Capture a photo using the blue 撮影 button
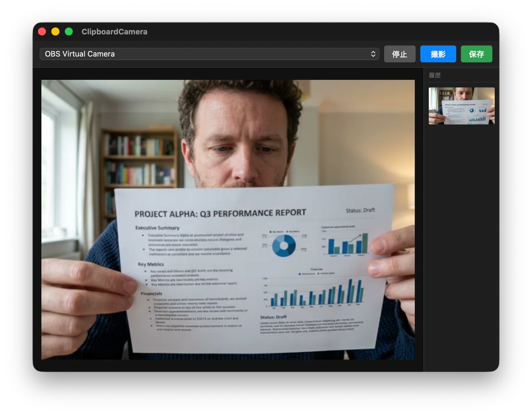 [438, 54]
